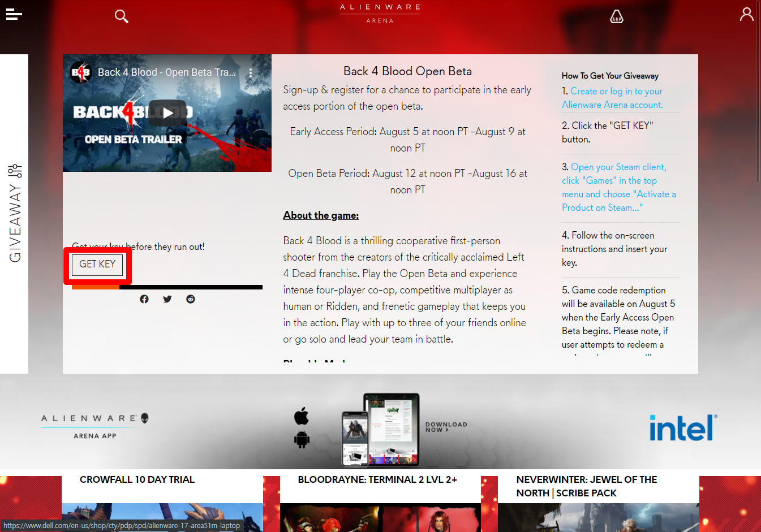761x532 pixels.
Task: Click the Neverwinter card thumbnail image
Action: point(599,517)
